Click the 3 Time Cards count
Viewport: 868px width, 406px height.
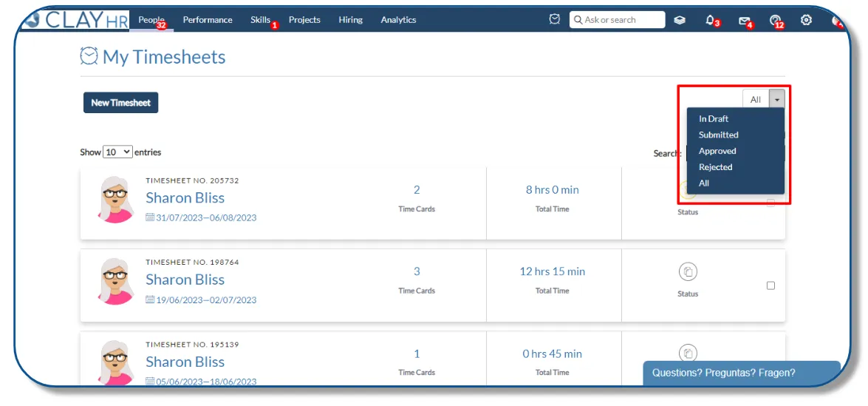click(417, 271)
